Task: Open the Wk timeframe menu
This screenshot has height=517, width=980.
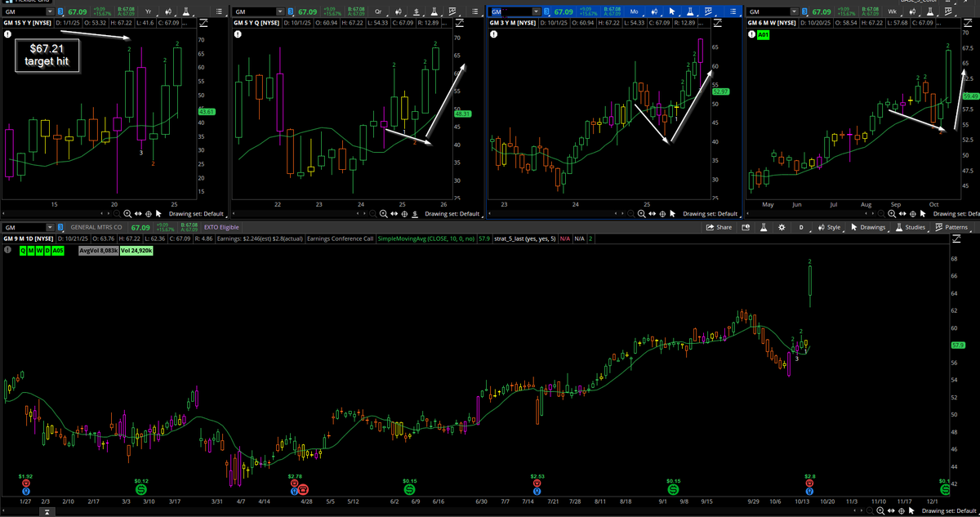Action: (x=893, y=11)
